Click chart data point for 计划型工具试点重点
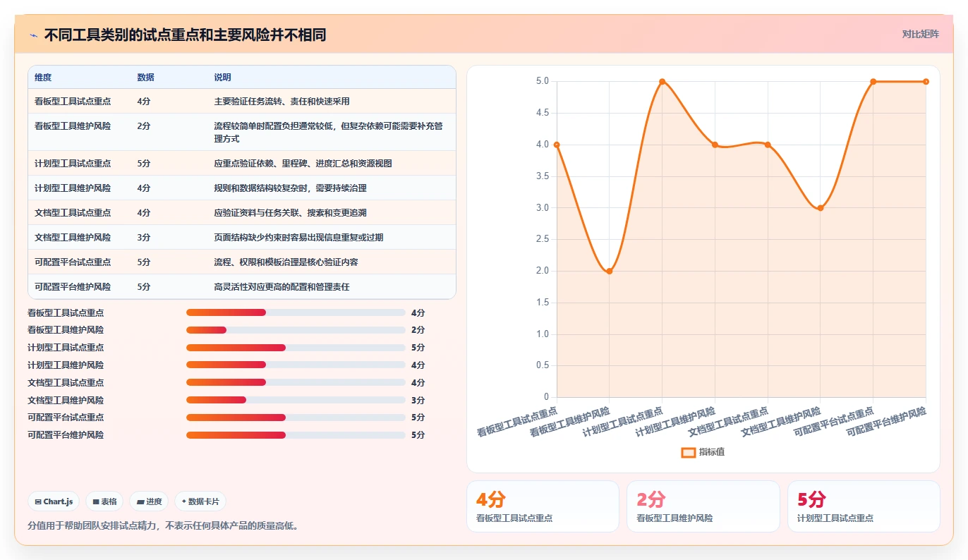The width and height of the screenshot is (968, 560). (662, 82)
